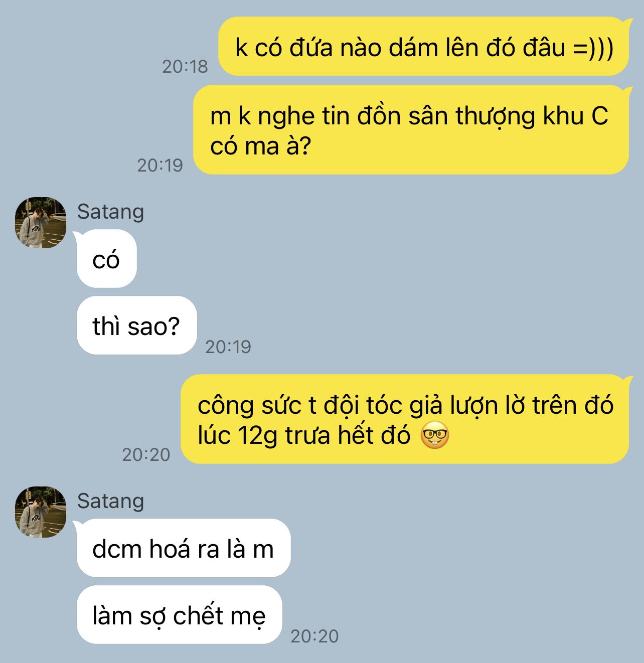Image resolution: width=644 pixels, height=663 pixels.
Task: Tap the '=)))' emoticon in the first message
Action: (592, 49)
